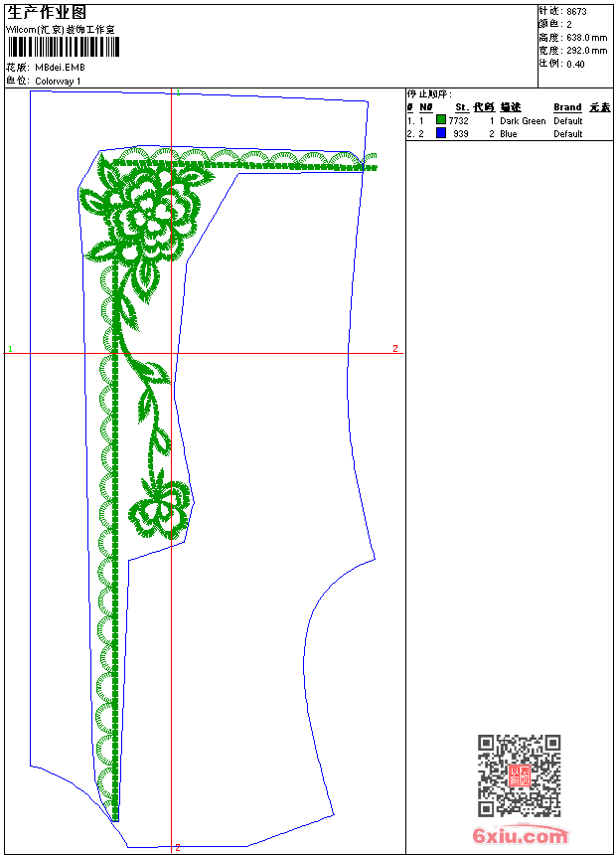Click the green marker 1 at top of vertical line
Image resolution: width=616 pixels, height=855 pixels.
pyautogui.click(x=176, y=92)
